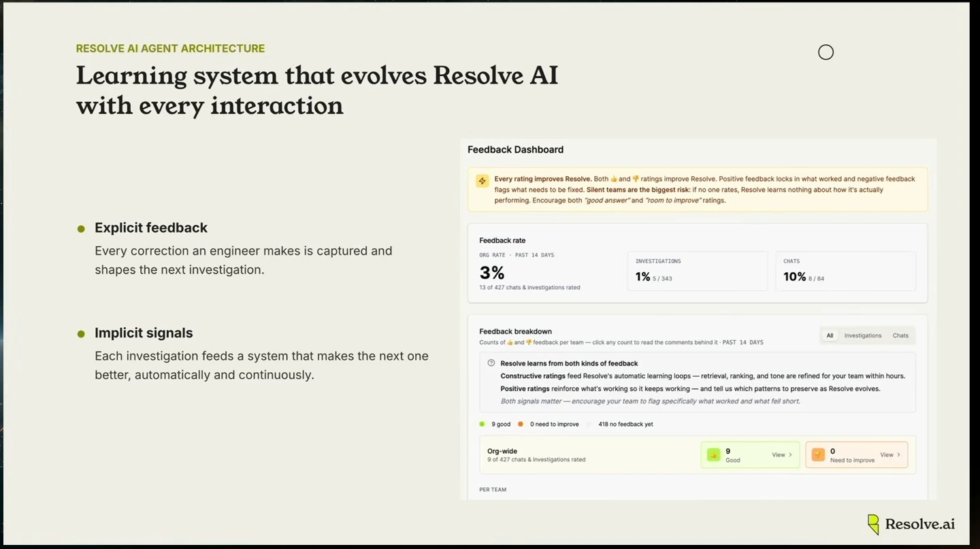
Task: Click the Investigations 1% stat card
Action: 698,271
